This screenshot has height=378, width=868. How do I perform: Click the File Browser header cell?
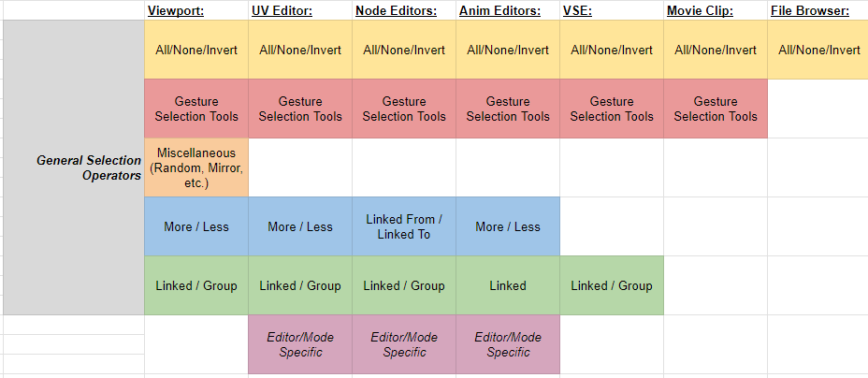click(817, 10)
